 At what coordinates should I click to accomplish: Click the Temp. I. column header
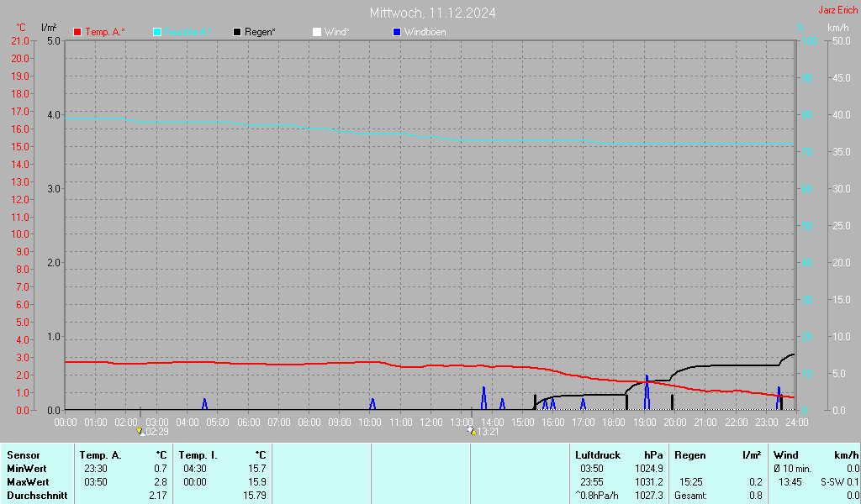coord(198,455)
